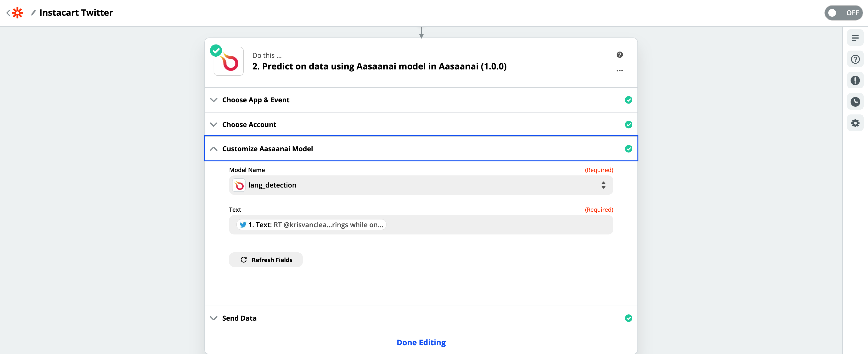
Task: Open the right sidebar help panel
Action: 855,59
